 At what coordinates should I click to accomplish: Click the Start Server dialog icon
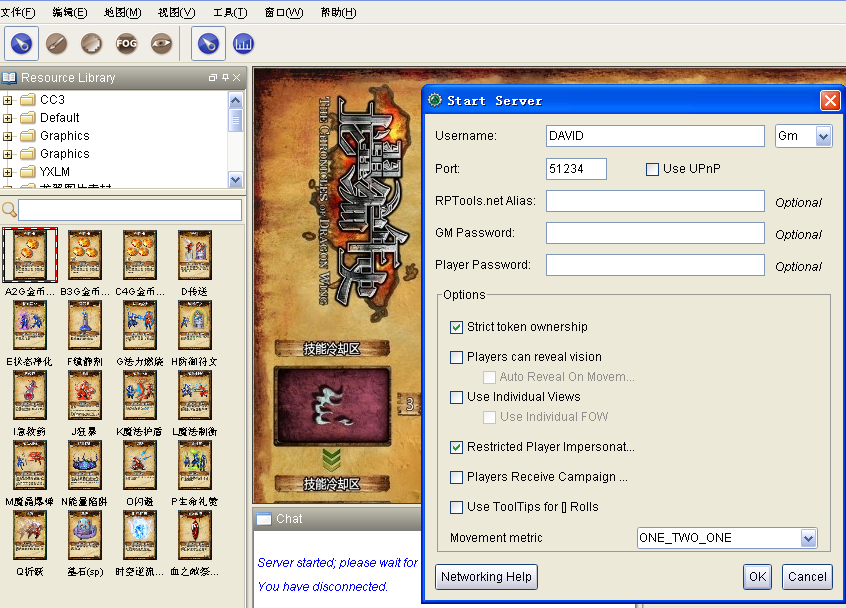(435, 100)
